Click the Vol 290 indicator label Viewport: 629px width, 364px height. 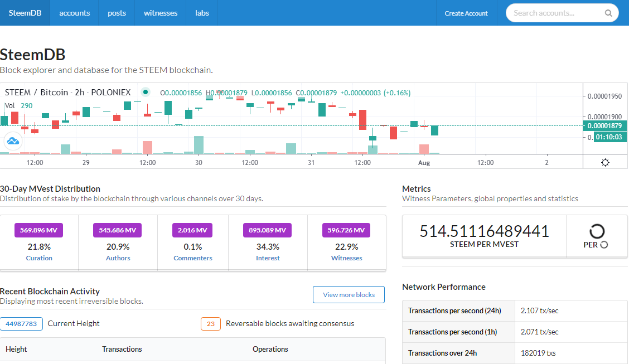coord(19,106)
